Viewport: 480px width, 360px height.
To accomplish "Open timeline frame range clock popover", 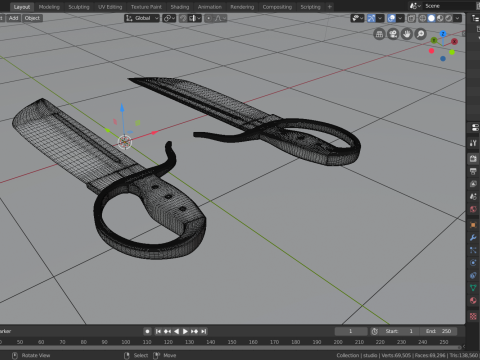I will [x=375, y=331].
